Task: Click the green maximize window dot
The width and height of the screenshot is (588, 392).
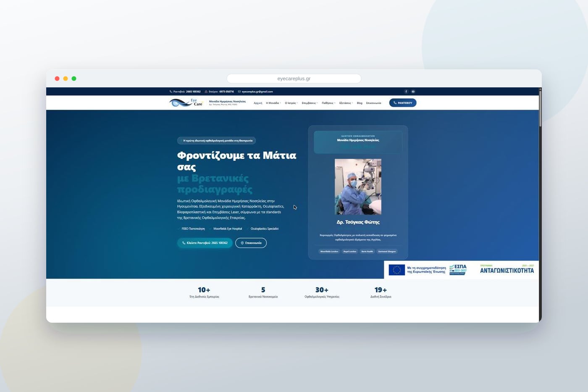Action: pyautogui.click(x=74, y=79)
